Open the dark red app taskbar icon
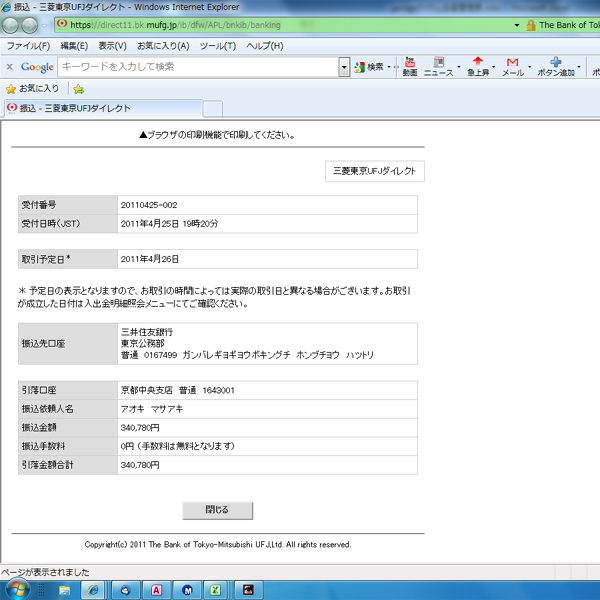Viewport: 600px width, 600px height. tap(248, 590)
